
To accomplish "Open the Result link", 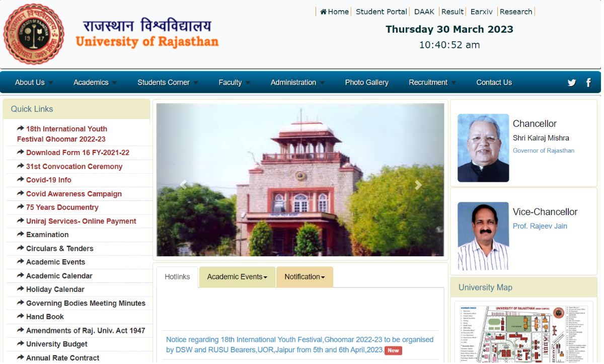I will [x=452, y=12].
